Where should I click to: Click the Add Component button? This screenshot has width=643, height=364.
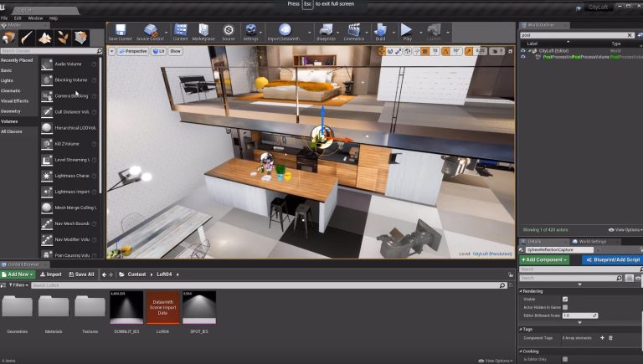coord(544,259)
